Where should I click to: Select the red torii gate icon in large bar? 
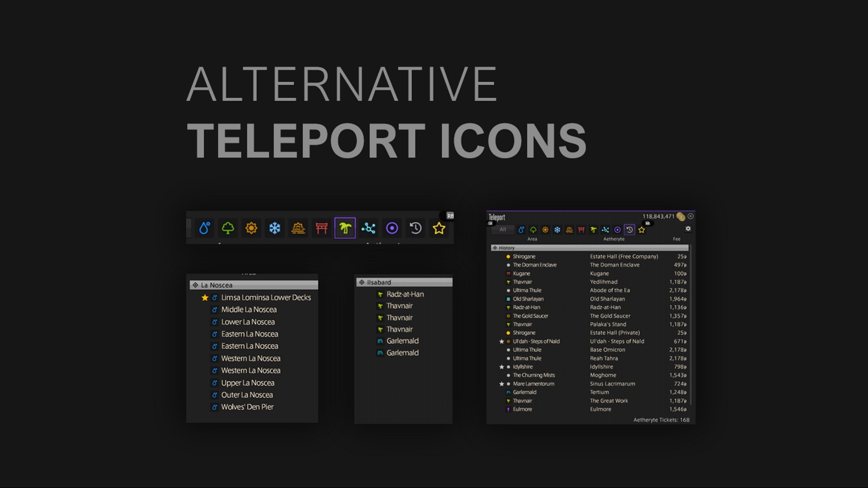point(322,228)
